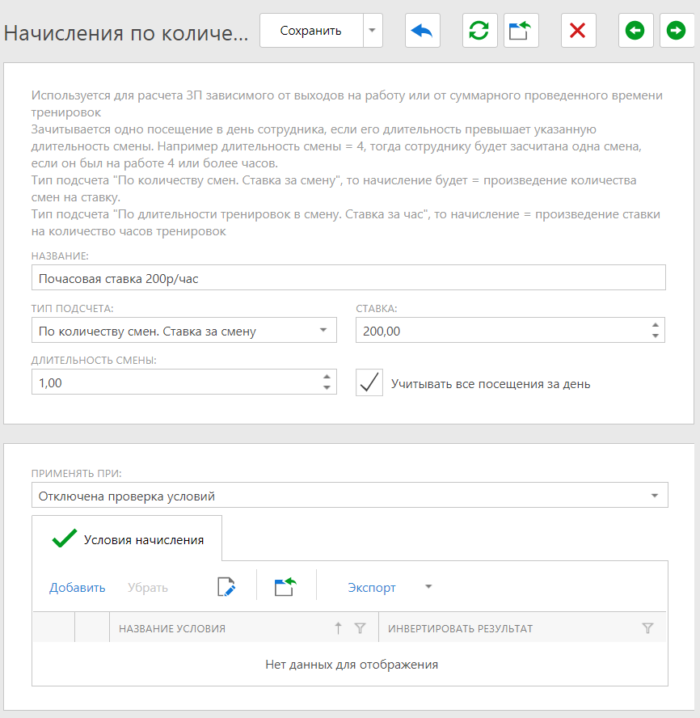The width and height of the screenshot is (700, 718).
Task: Click the Экспорт button
Action: [x=371, y=587]
